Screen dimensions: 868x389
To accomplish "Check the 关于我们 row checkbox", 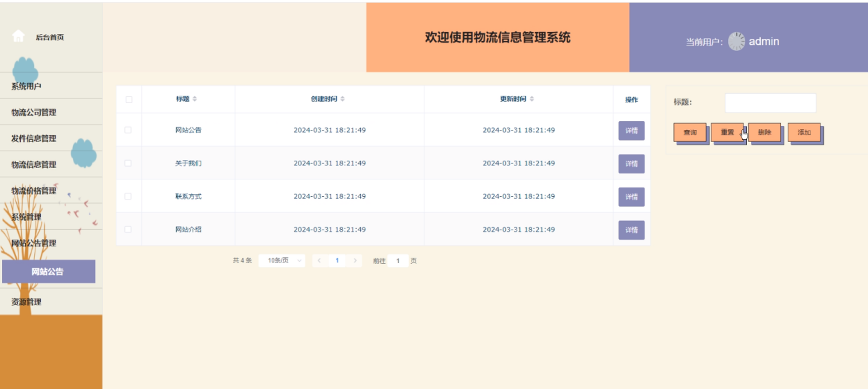I will click(x=128, y=163).
